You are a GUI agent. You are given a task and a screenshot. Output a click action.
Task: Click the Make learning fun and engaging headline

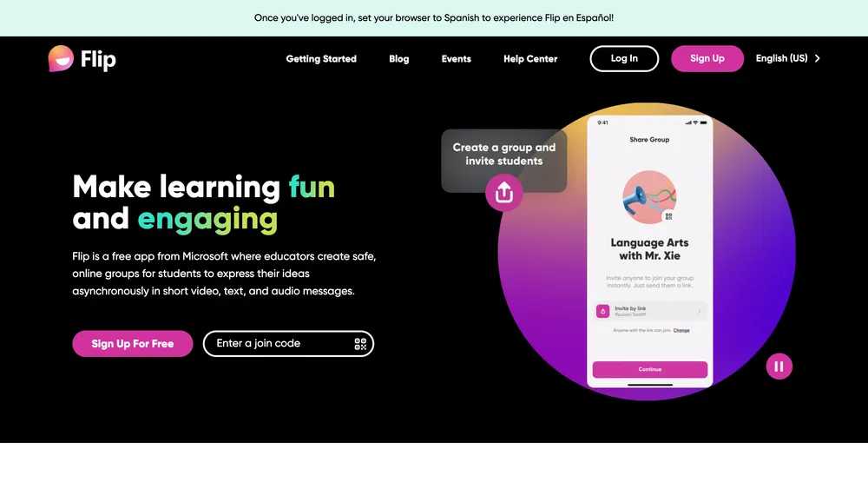(204, 202)
